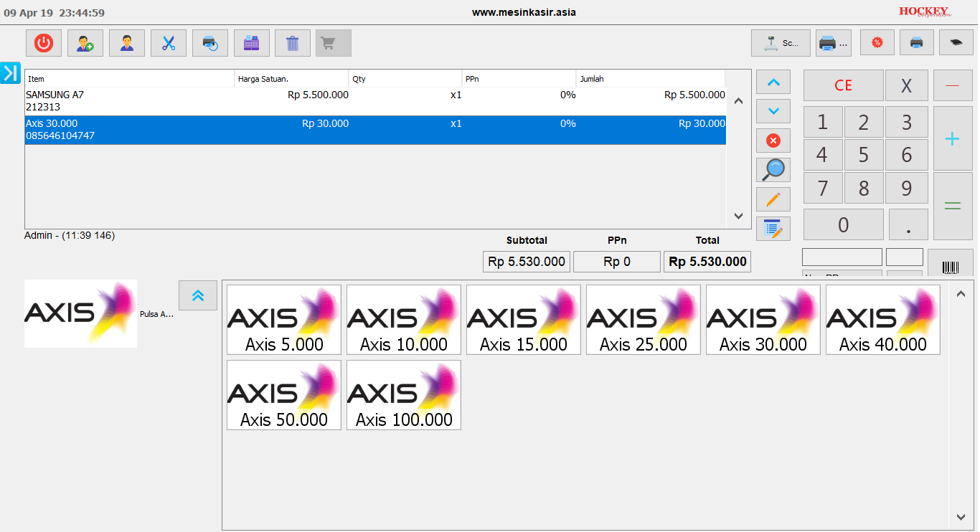The image size is (980, 532).
Task: Move selection down with blue chevron
Action: coord(773,111)
